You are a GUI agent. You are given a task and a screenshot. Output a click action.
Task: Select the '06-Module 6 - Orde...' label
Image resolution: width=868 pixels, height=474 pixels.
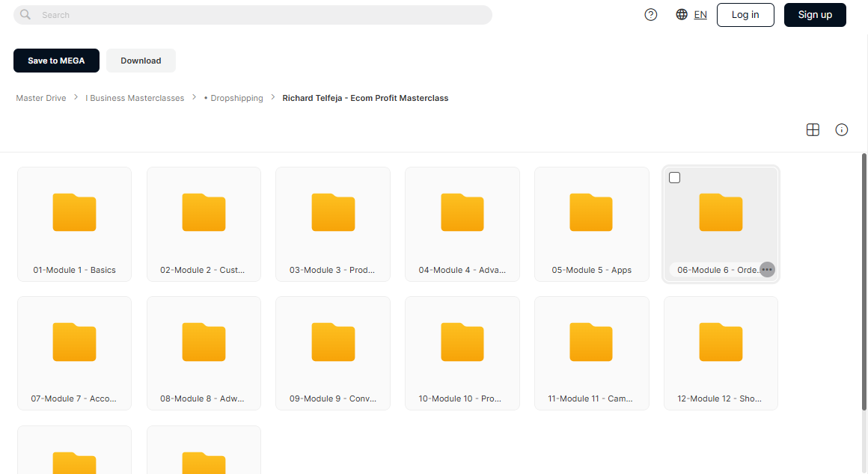718,270
